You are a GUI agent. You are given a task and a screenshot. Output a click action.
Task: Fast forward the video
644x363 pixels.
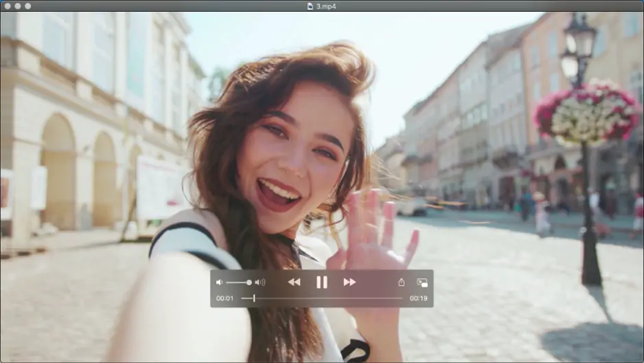349,282
